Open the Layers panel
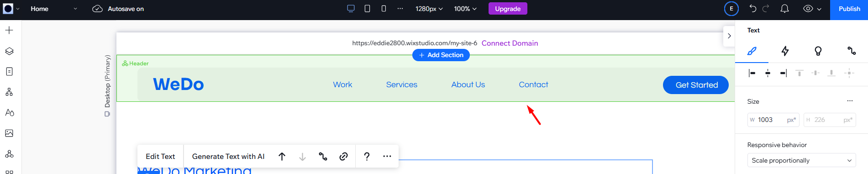868x174 pixels. point(9,51)
